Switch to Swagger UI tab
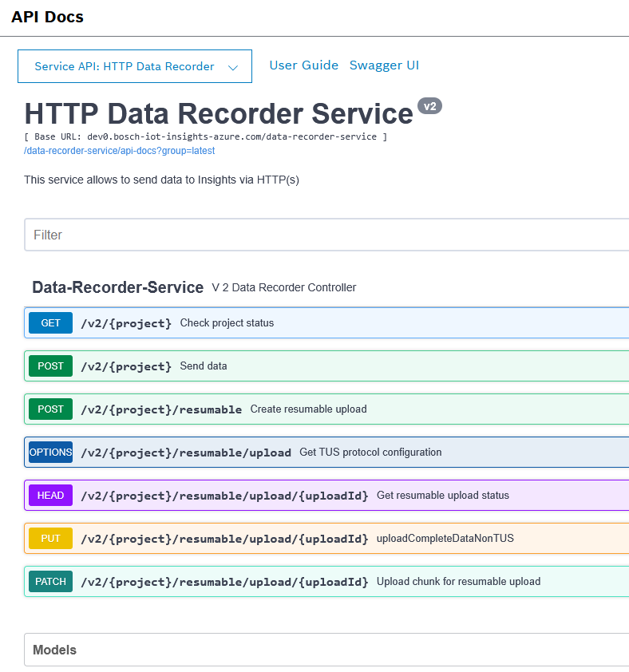 (384, 65)
